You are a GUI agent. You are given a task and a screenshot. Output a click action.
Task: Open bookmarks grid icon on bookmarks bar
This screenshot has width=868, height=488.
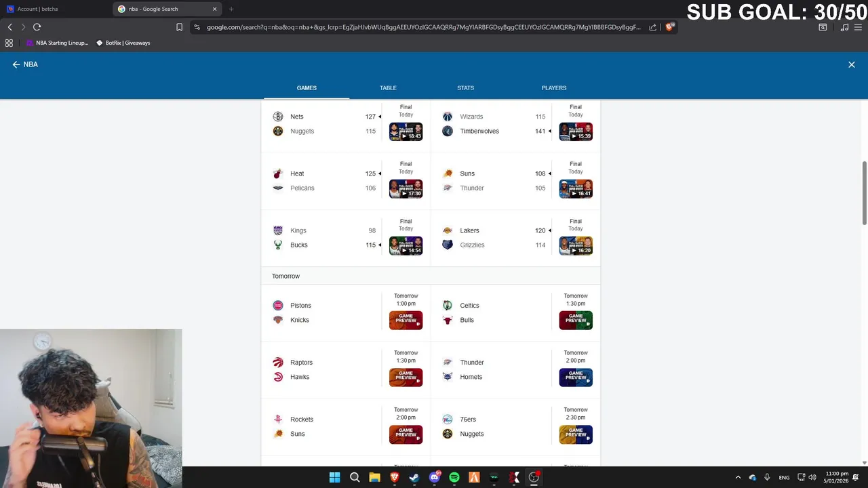click(9, 43)
